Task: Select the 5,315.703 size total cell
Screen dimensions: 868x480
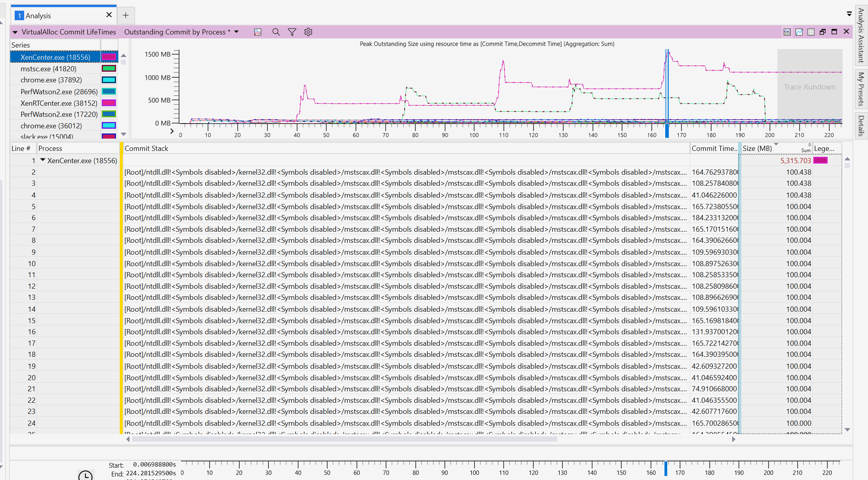Action: tap(777, 160)
